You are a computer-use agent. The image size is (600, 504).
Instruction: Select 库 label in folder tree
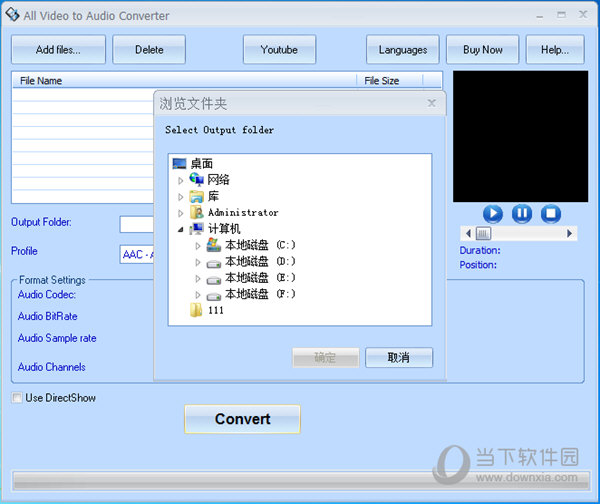pyautogui.click(x=213, y=196)
